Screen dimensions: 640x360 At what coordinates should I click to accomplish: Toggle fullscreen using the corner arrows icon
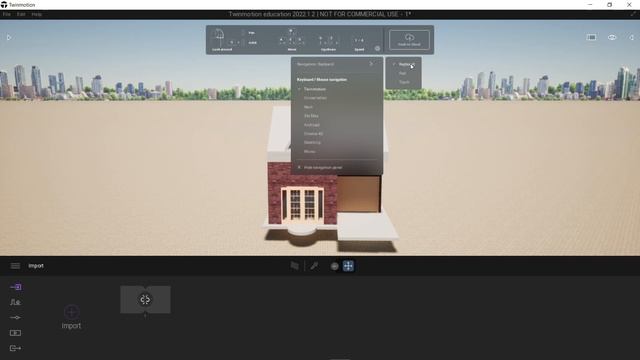[x=633, y=14]
